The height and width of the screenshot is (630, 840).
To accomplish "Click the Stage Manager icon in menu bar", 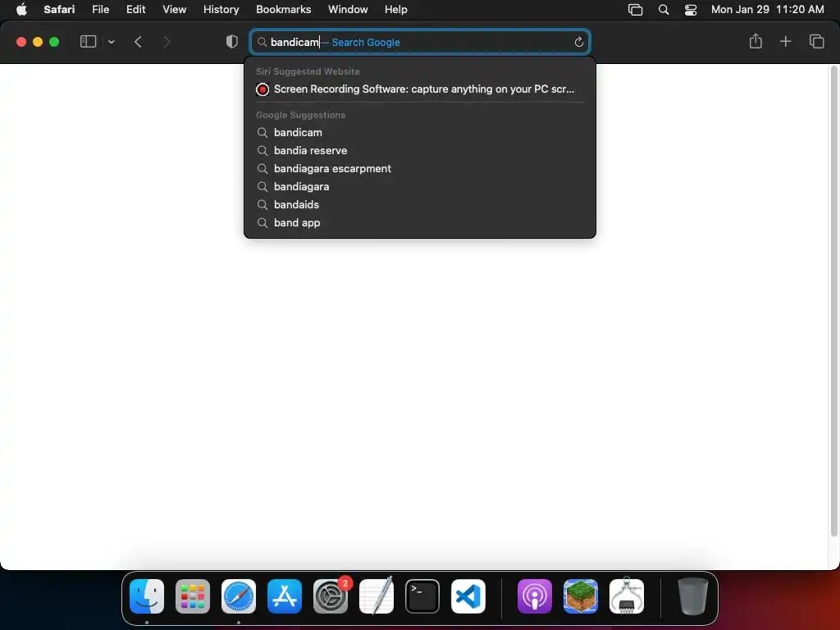I will click(x=636, y=10).
